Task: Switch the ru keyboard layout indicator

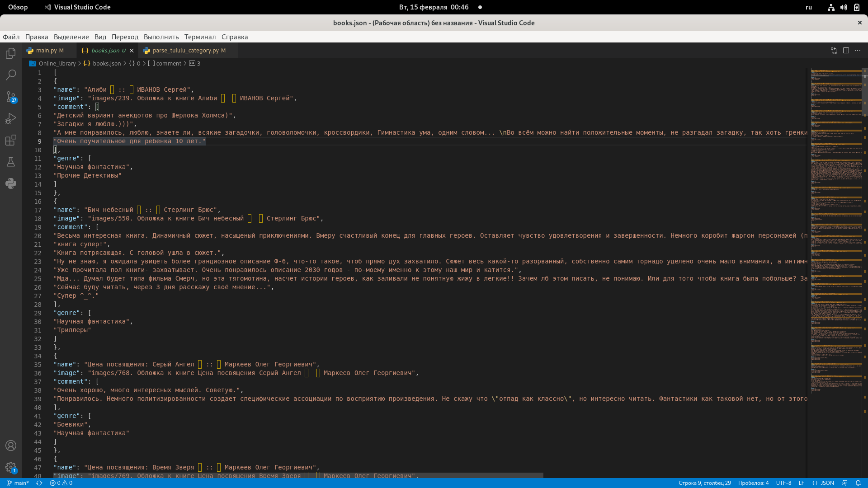Action: click(x=809, y=7)
